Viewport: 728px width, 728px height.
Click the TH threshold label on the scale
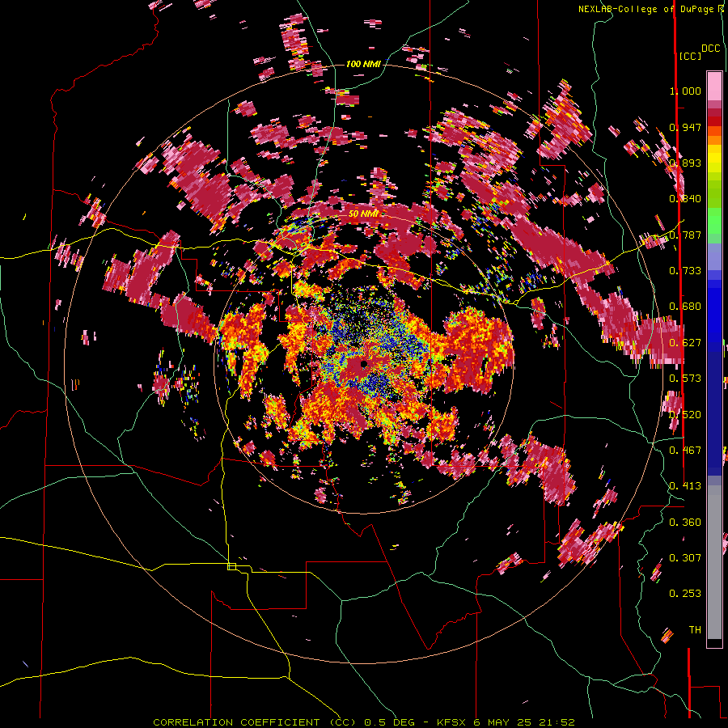point(695,630)
